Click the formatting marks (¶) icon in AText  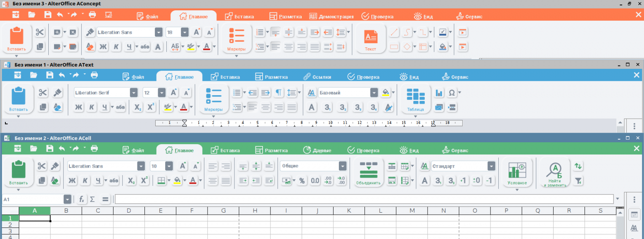point(279,93)
